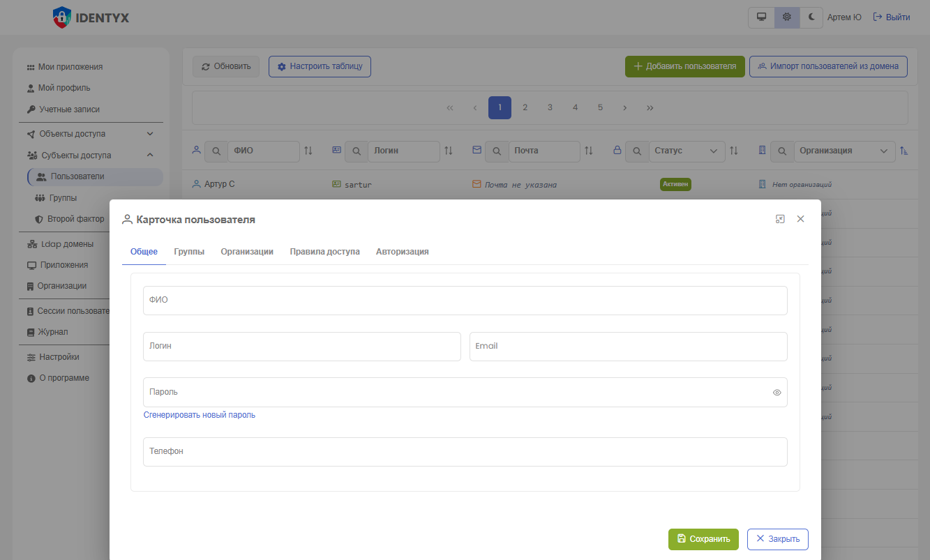Click the search icon in Статус column
This screenshot has height=560, width=930.
(637, 151)
